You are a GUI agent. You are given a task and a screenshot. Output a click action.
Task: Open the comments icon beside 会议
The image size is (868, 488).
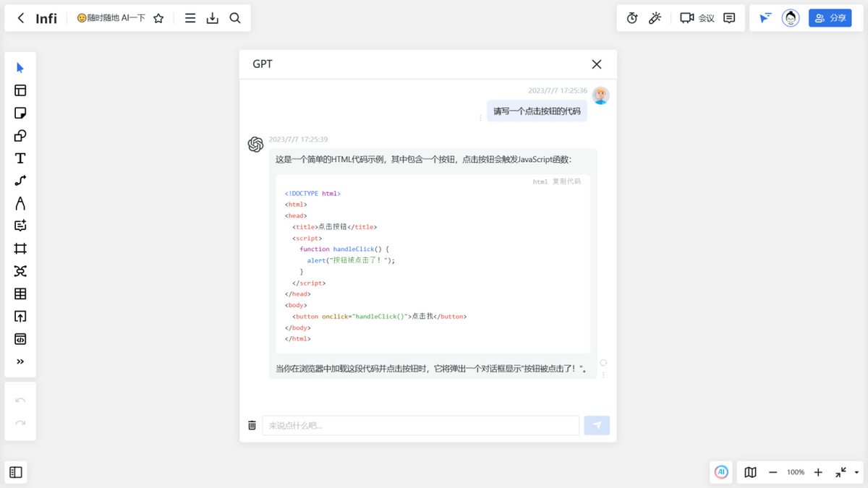pyautogui.click(x=729, y=17)
